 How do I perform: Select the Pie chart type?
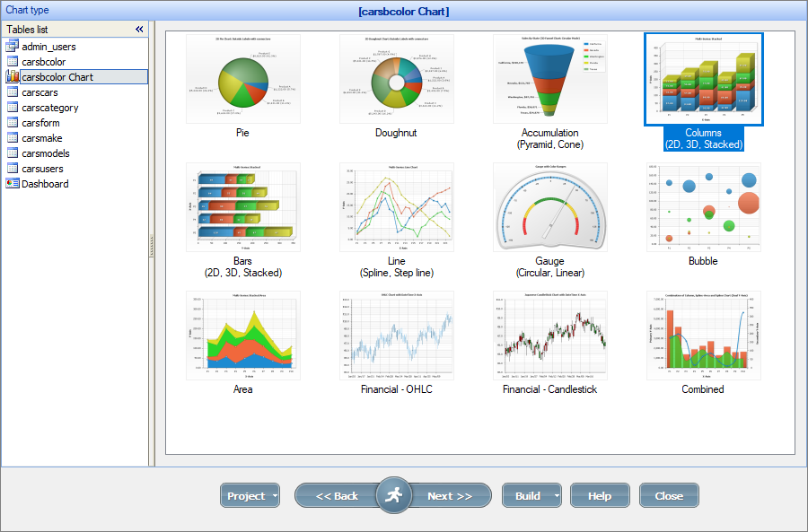coord(242,78)
